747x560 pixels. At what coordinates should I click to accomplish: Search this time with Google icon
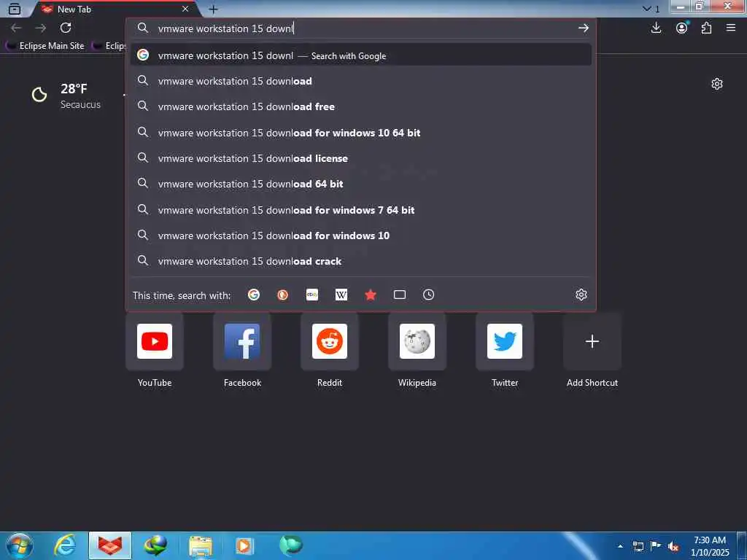[253, 295]
